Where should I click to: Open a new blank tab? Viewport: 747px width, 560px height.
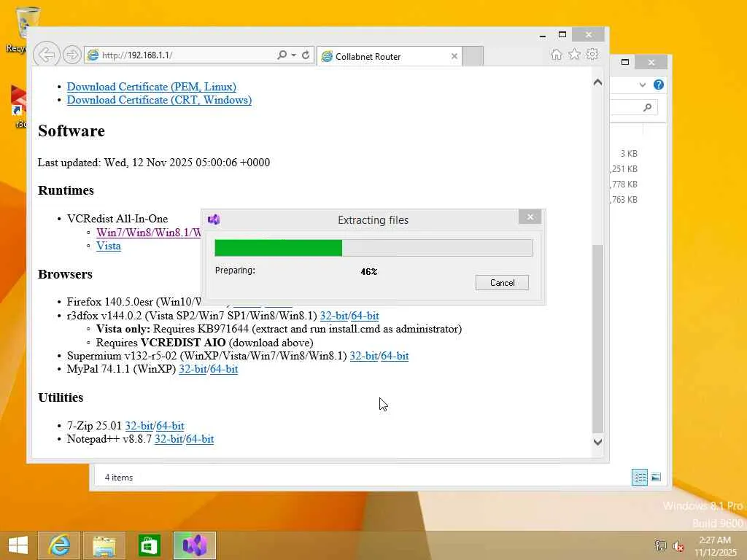tap(473, 56)
